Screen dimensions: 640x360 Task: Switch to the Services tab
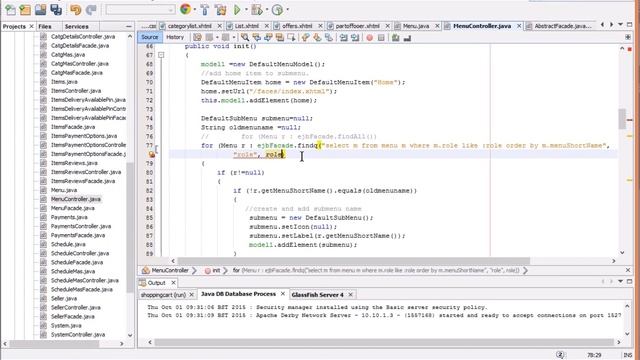[76, 26]
